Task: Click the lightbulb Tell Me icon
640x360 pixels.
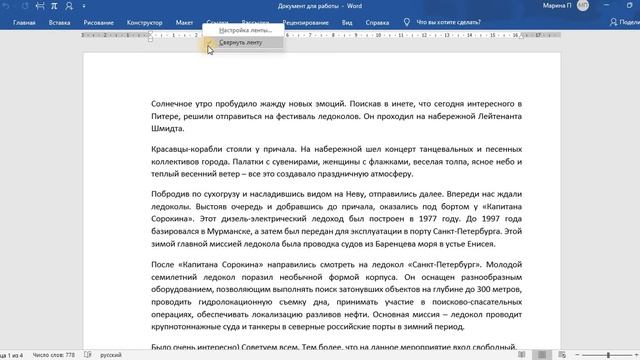Action: pos(407,22)
